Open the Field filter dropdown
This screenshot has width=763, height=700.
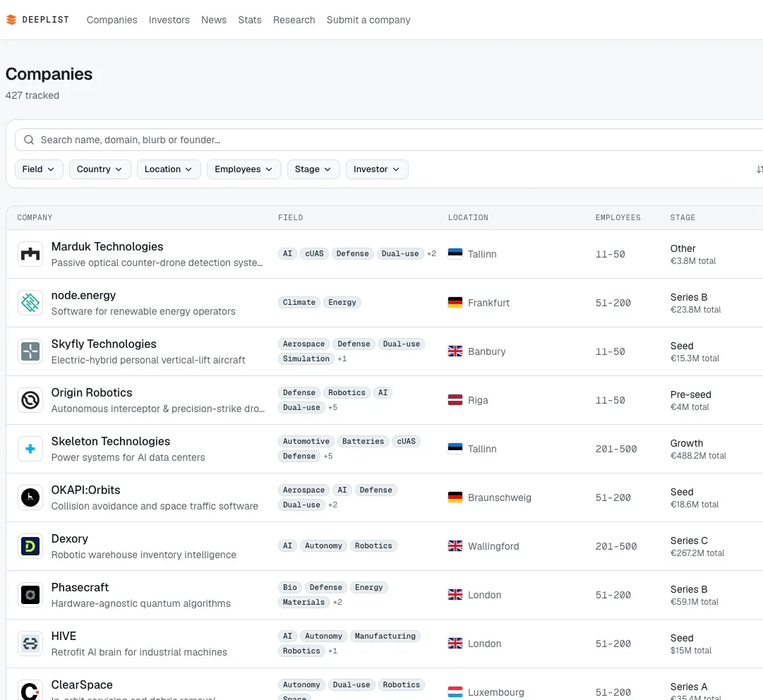(x=39, y=169)
